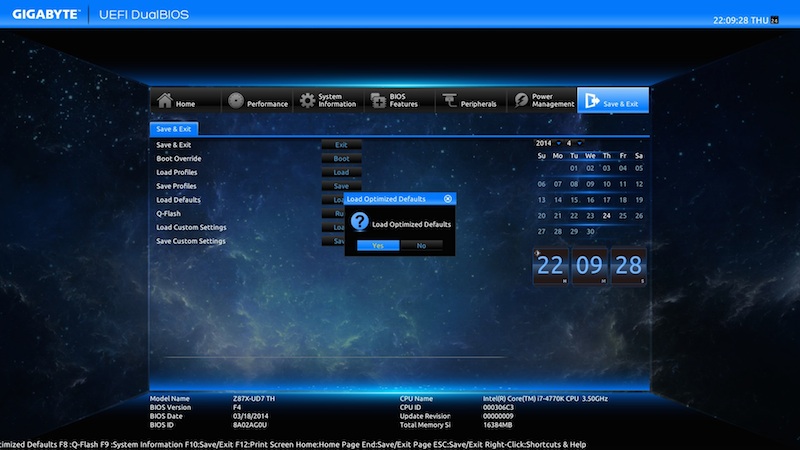The width and height of the screenshot is (800, 450).
Task: Click the Home house icon
Action: click(165, 100)
